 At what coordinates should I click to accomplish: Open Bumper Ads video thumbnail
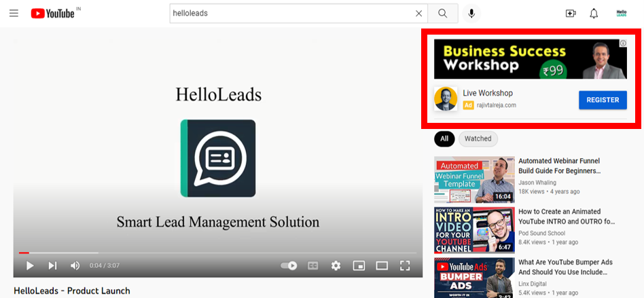(x=474, y=278)
